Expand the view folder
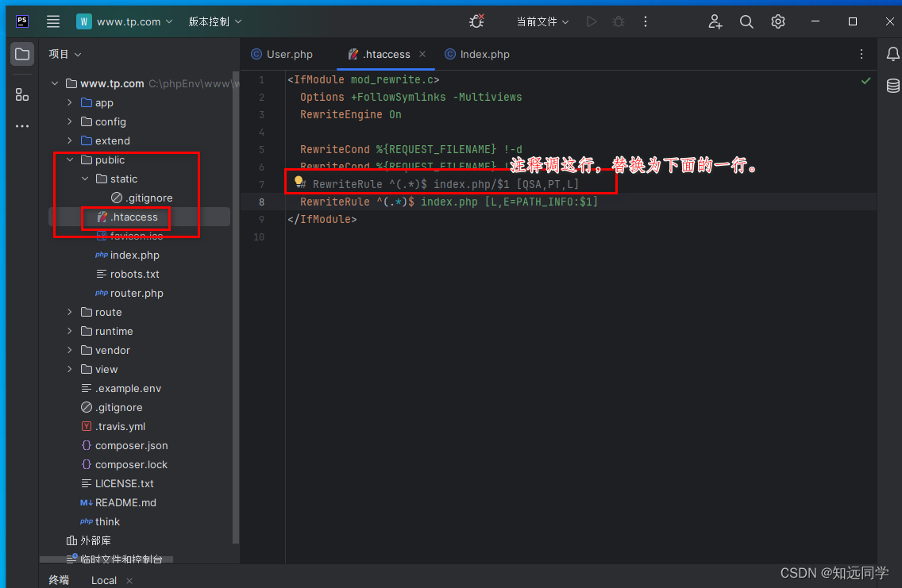The width and height of the screenshot is (902, 588). click(x=70, y=369)
